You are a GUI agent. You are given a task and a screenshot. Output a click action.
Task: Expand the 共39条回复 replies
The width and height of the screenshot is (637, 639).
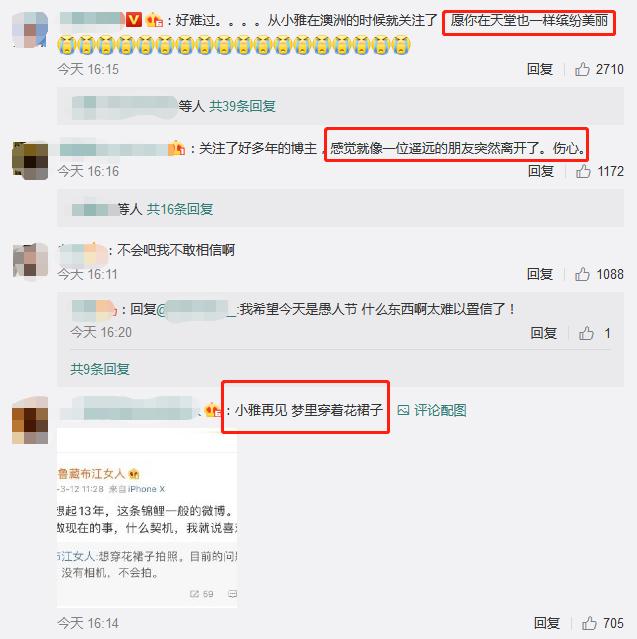pos(242,106)
